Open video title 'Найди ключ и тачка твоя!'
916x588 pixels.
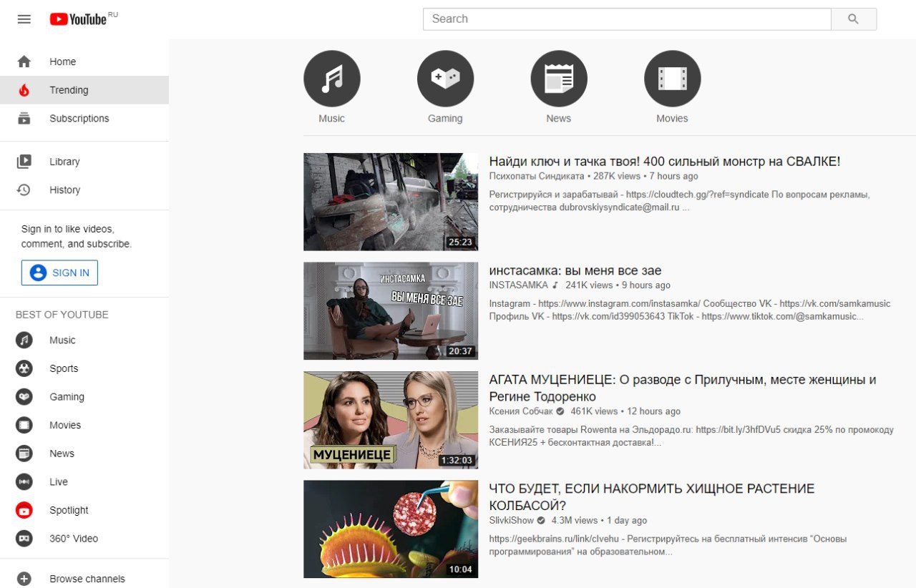[x=665, y=162]
